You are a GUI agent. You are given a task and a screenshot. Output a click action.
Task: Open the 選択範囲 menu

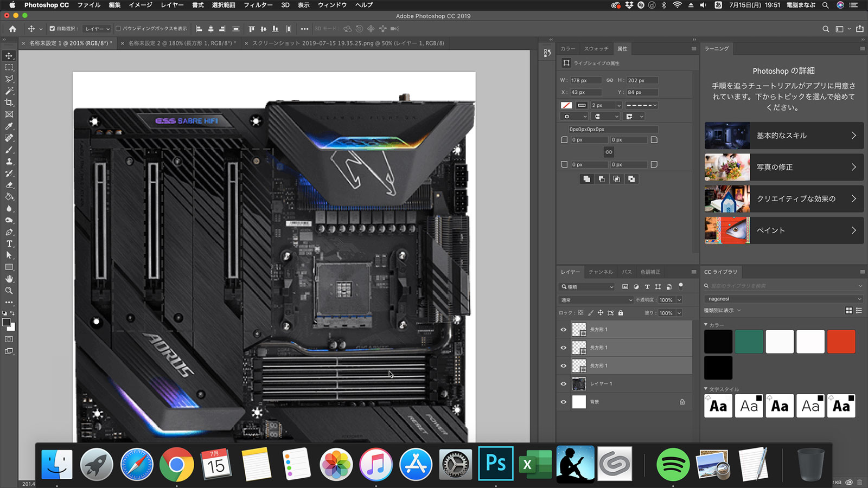[x=224, y=5]
